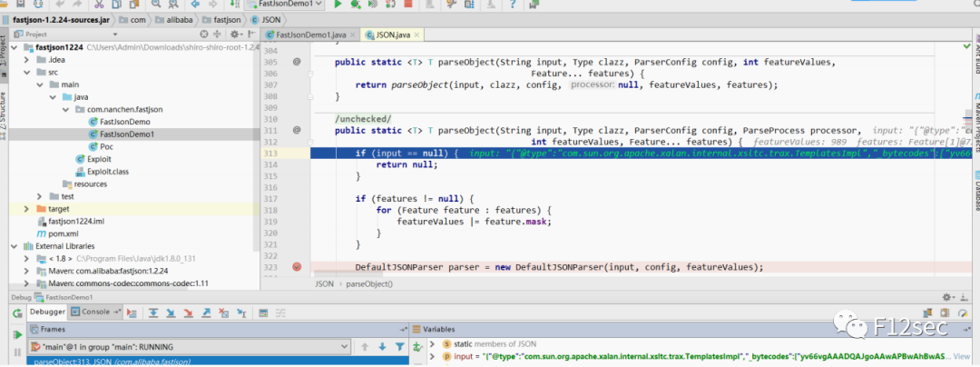
Task: Collapse the main folder
Action: [39, 84]
